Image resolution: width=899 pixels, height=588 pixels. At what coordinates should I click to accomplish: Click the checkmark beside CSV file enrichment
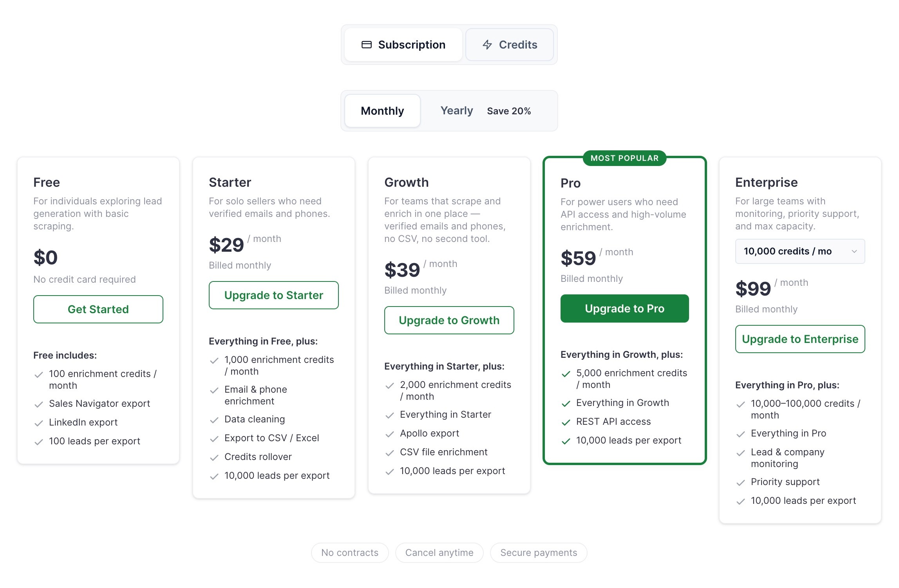click(390, 453)
